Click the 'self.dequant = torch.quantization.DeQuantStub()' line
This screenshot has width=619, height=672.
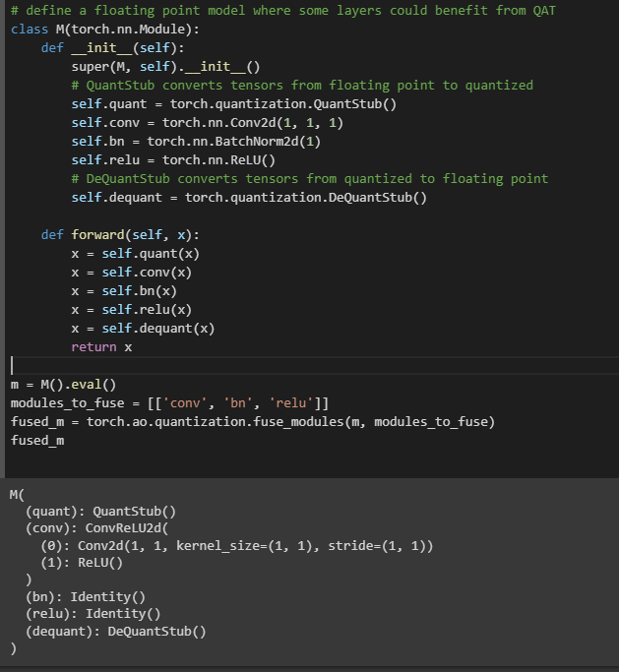tap(249, 198)
